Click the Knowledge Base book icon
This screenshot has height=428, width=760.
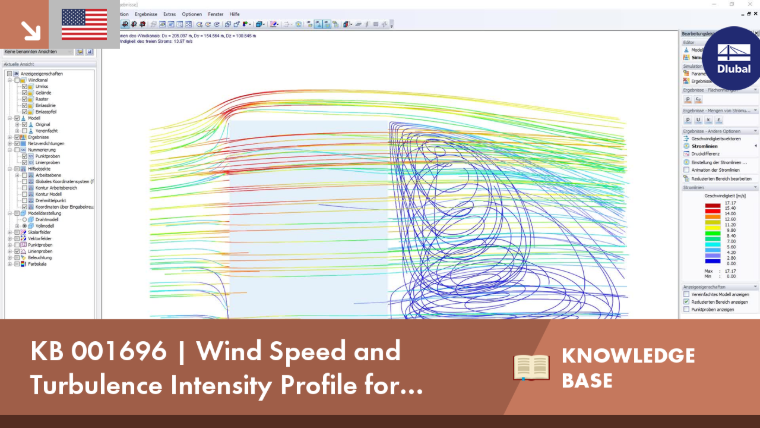(531, 367)
